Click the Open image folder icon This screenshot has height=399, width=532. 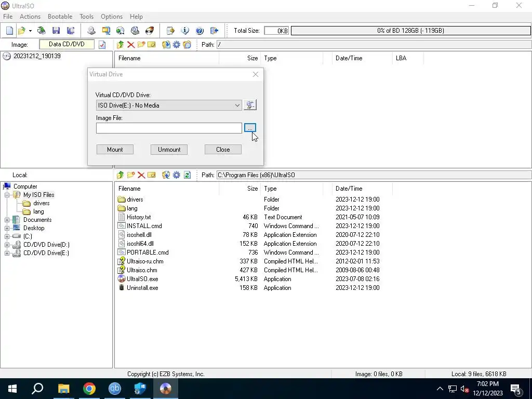22,31
